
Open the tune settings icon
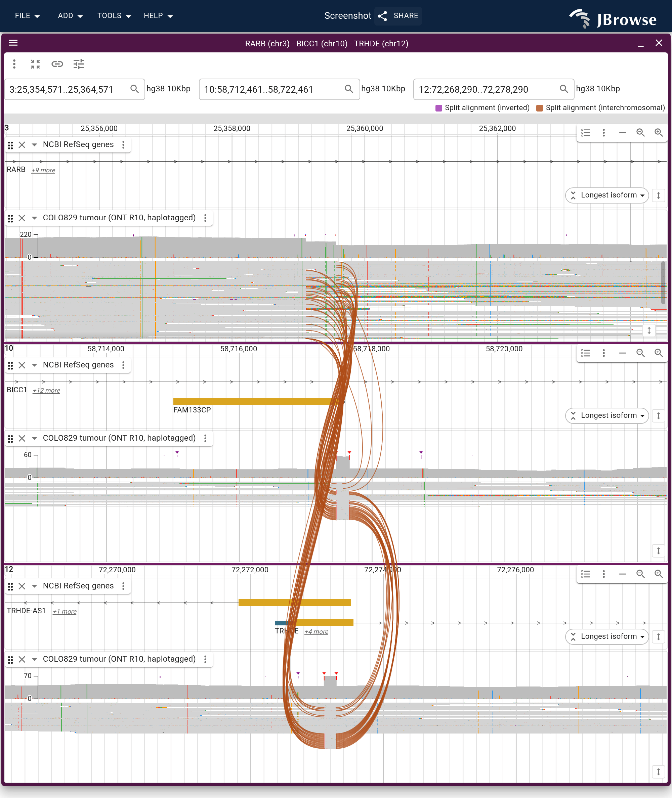click(x=79, y=64)
